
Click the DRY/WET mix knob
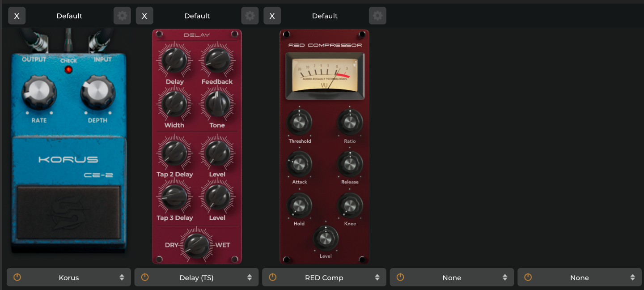197,245
